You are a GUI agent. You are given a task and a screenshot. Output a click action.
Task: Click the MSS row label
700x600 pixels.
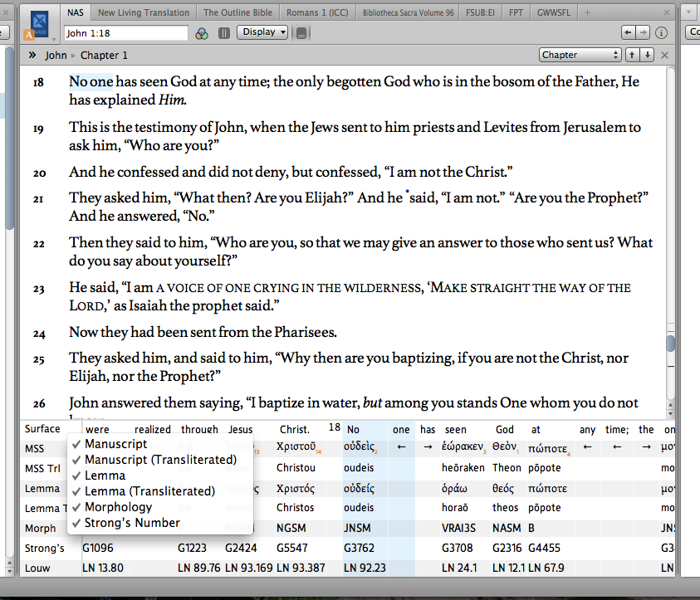tap(34, 449)
